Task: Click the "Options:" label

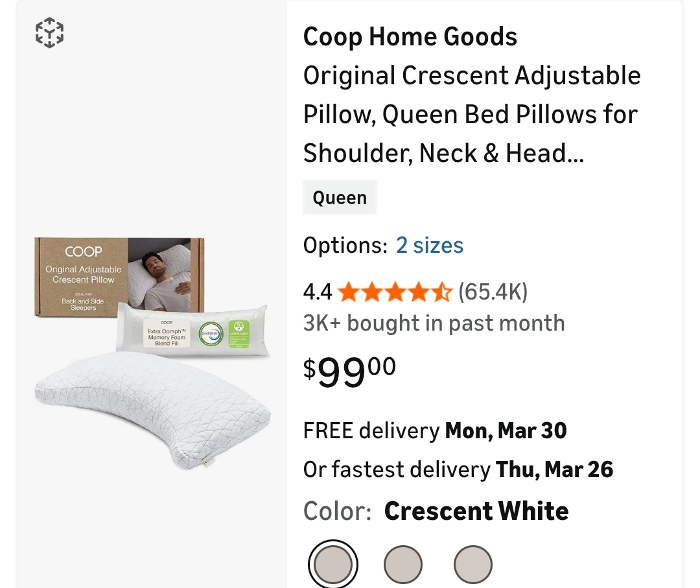Action: 345,246
